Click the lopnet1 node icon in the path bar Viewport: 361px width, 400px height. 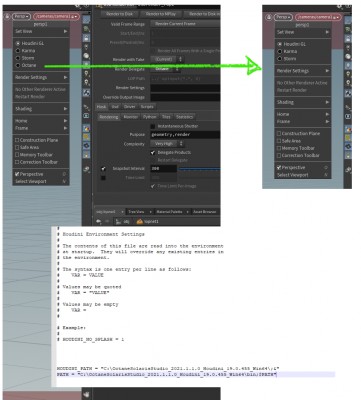point(140,221)
